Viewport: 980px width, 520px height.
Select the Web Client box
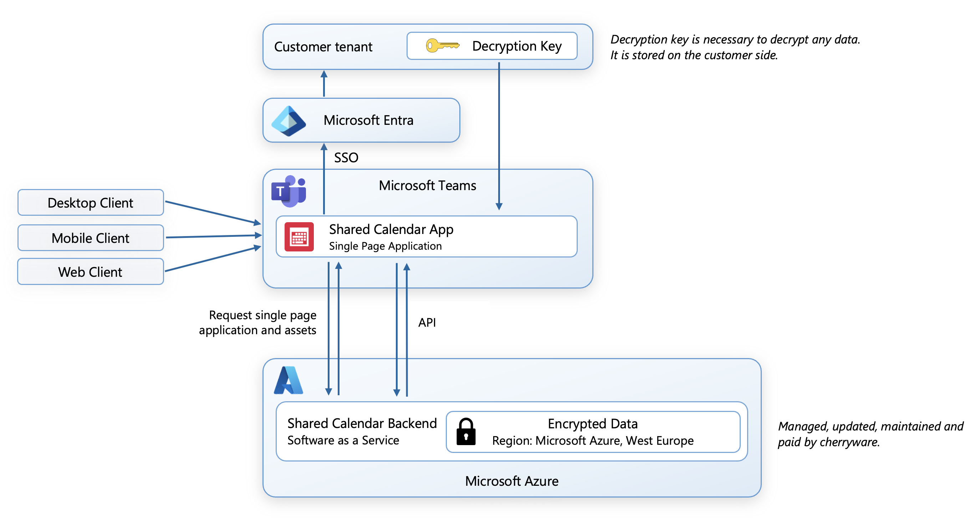coord(91,272)
